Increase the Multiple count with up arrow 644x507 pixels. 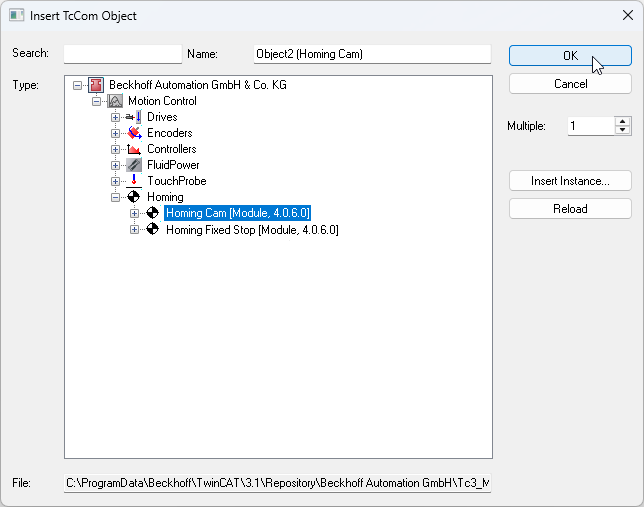tap(623, 122)
